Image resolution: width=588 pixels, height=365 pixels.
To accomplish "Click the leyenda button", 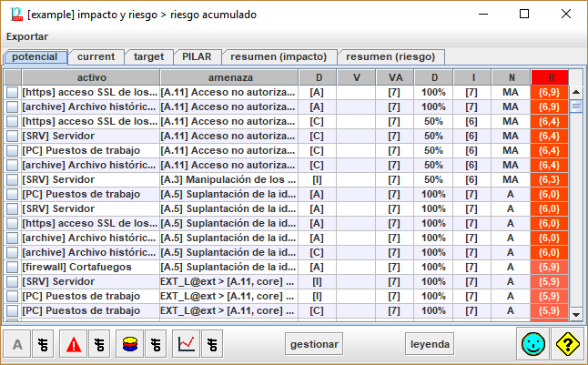I will coord(431,344).
